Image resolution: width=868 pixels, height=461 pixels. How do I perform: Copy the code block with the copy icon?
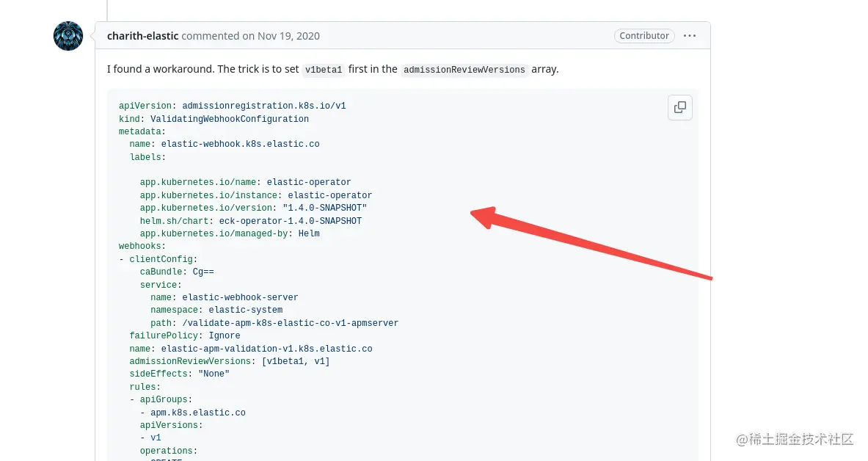(679, 107)
